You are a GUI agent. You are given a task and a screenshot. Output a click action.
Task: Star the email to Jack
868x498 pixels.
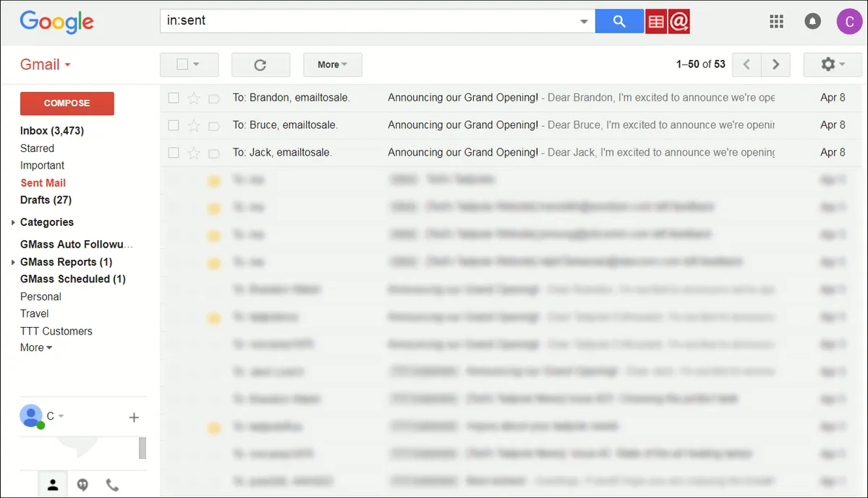pyautogui.click(x=193, y=153)
